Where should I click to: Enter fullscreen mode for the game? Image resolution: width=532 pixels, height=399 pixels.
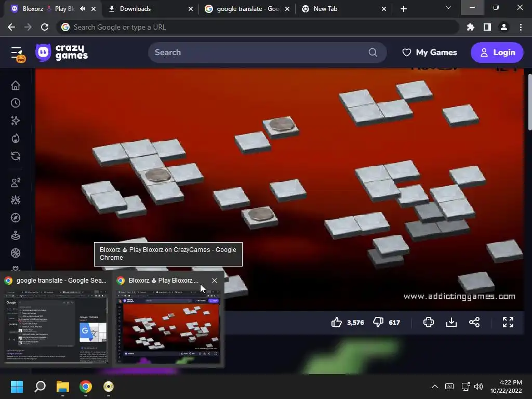click(x=508, y=322)
